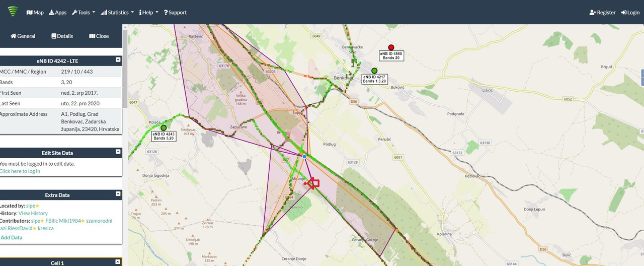
Task: Open the Support page
Action: pos(175,13)
